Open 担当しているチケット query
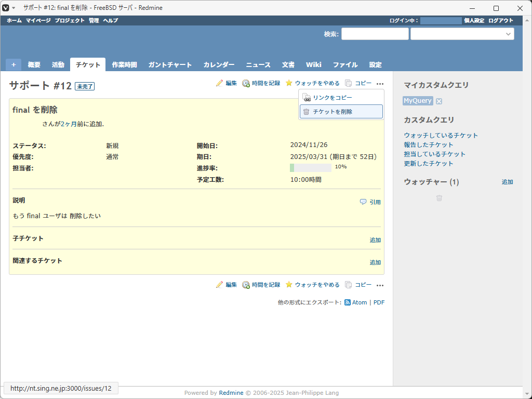This screenshot has height=399, width=532. coord(435,154)
